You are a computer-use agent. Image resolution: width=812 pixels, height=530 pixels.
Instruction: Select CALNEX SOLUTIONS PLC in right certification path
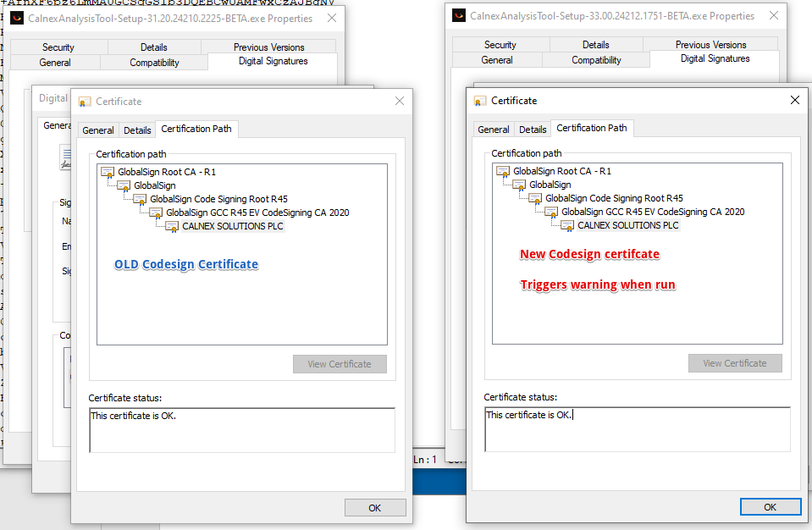(627, 225)
